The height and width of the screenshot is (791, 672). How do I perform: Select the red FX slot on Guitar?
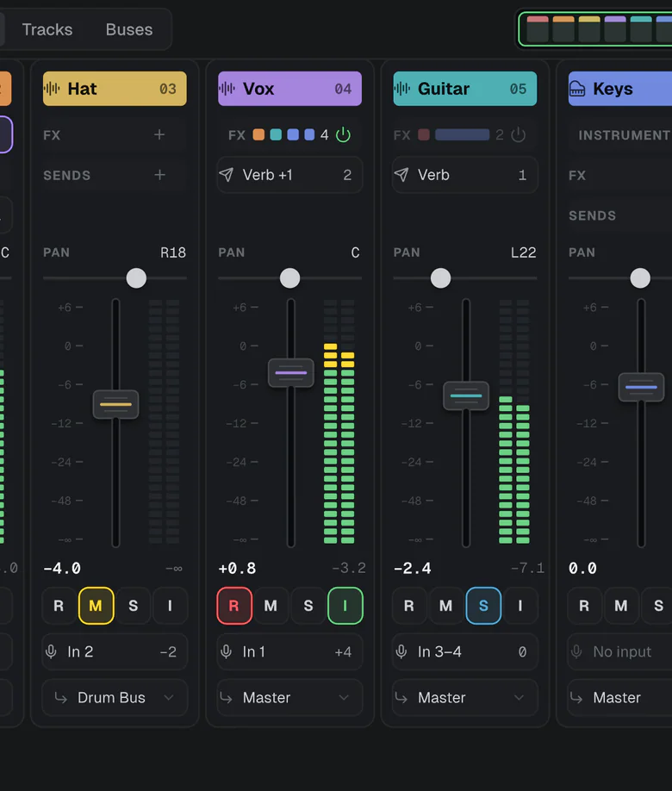click(x=424, y=134)
